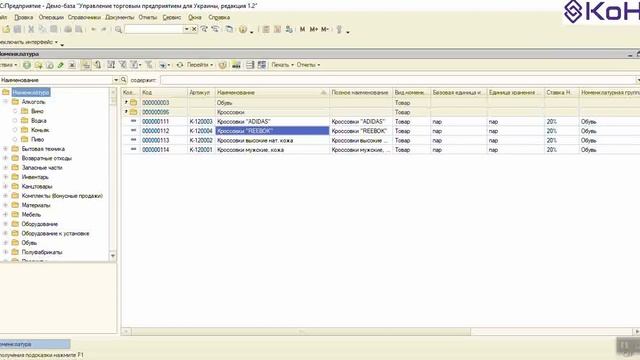640x360 pixels.
Task: Click the Обувь group row in the list
Action: [380, 103]
